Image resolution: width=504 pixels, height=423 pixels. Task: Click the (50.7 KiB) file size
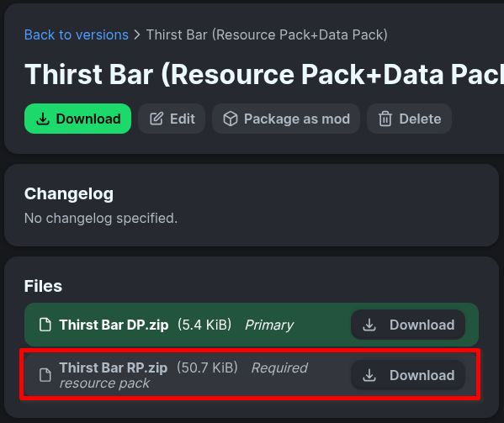point(207,367)
